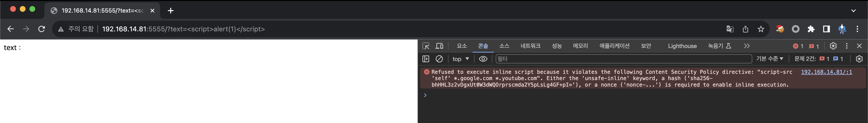
Task: Switch to the 콘솔 panel
Action: point(483,46)
